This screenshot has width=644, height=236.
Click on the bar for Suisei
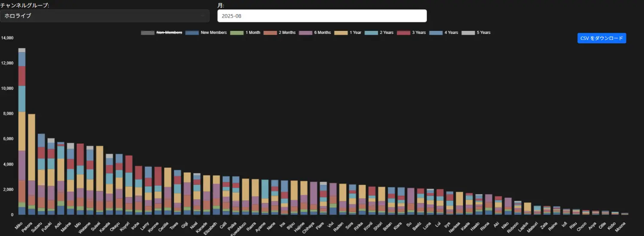point(100,180)
